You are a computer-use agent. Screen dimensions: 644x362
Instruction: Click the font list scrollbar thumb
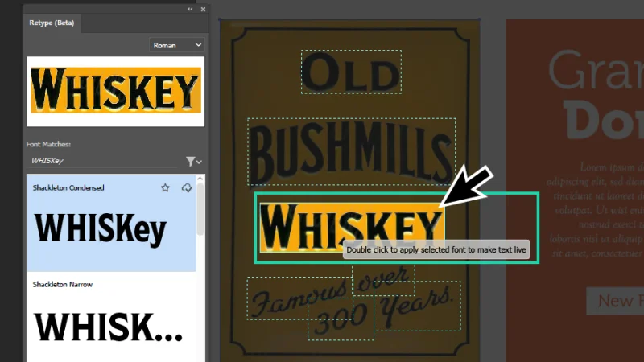[x=200, y=209]
